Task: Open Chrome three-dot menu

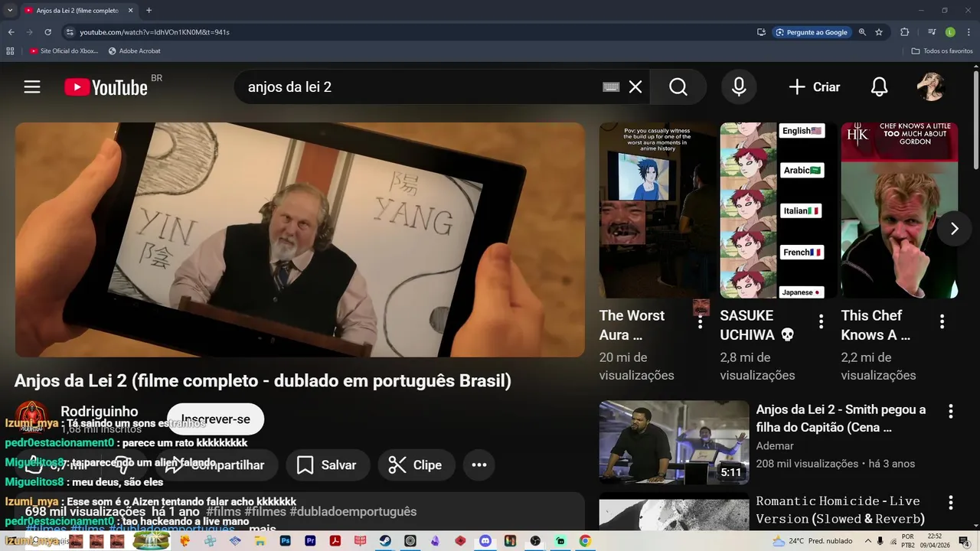Action: point(968,32)
